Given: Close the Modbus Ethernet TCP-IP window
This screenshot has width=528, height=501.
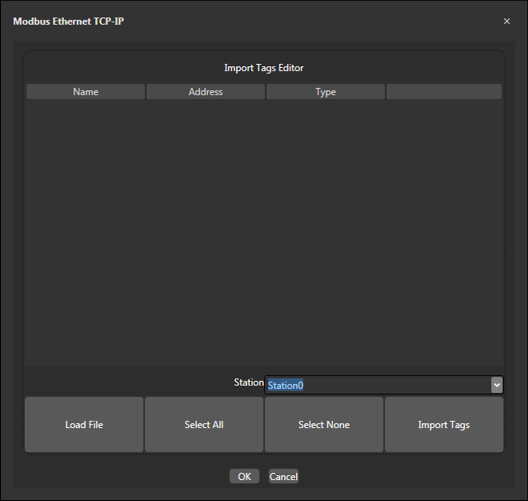Looking at the screenshot, I should pos(506,21).
